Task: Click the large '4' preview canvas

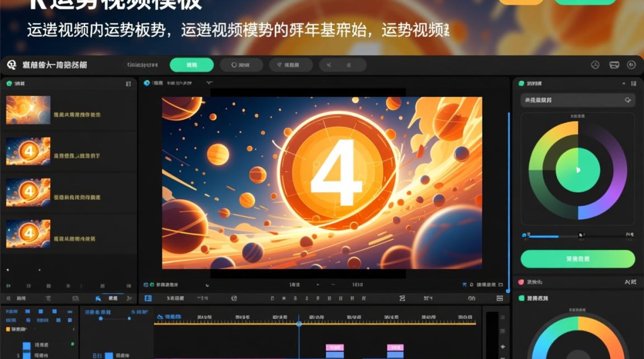Action: 322,183
